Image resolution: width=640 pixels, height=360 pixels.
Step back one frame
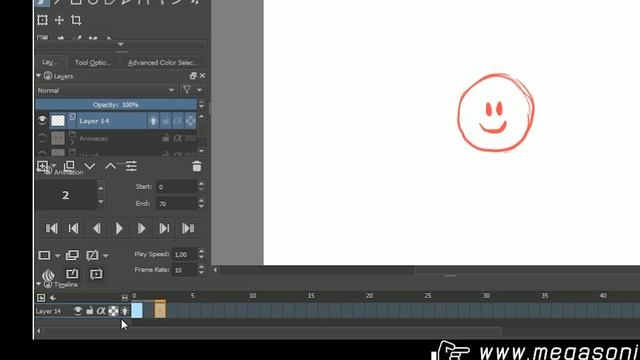96,228
